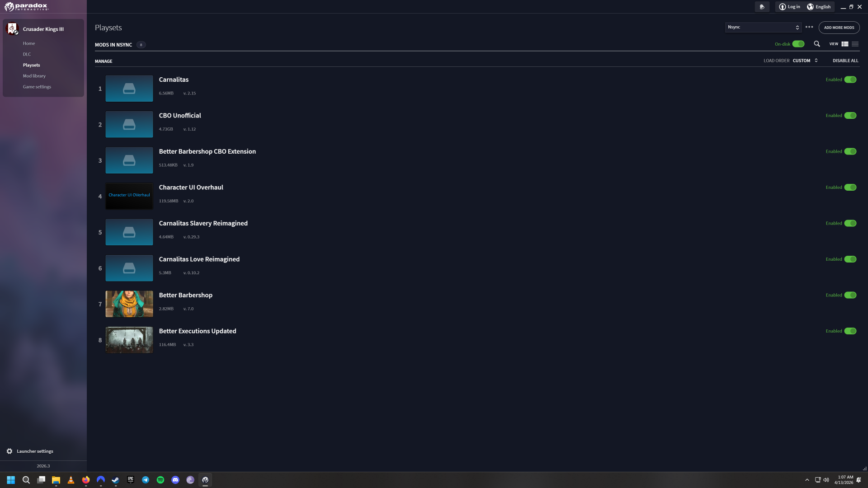Click the volume icon in system tray
Image resolution: width=868 pixels, height=488 pixels.
tap(826, 480)
